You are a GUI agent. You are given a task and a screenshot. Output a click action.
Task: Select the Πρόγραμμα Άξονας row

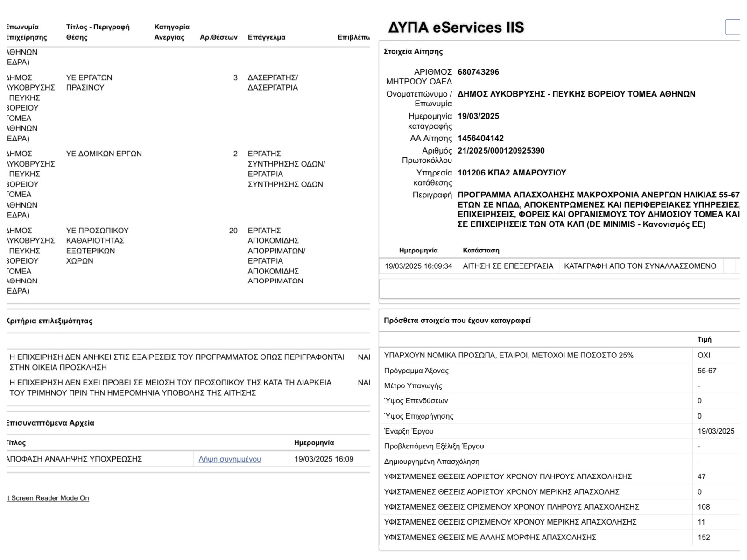(560, 371)
